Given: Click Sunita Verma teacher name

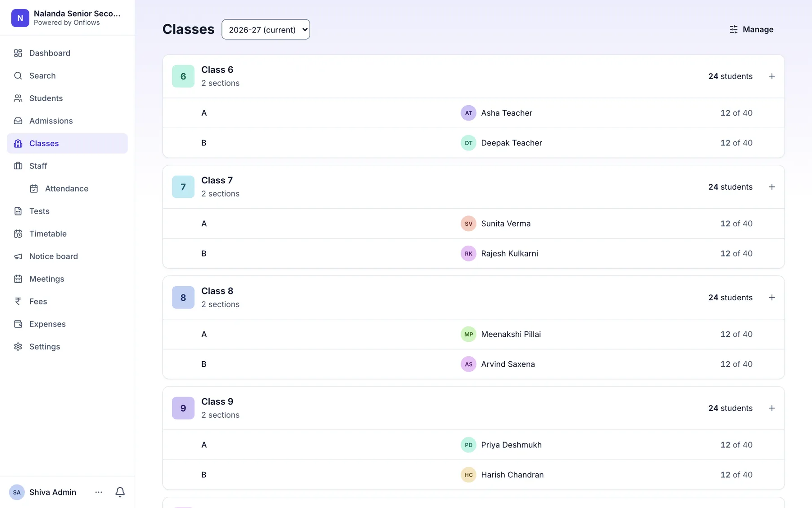Looking at the screenshot, I should click(506, 224).
